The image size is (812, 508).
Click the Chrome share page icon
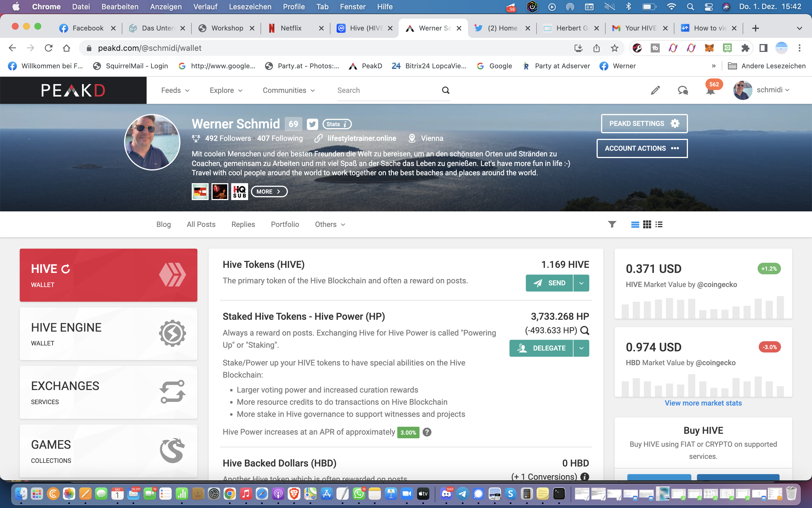pos(596,48)
